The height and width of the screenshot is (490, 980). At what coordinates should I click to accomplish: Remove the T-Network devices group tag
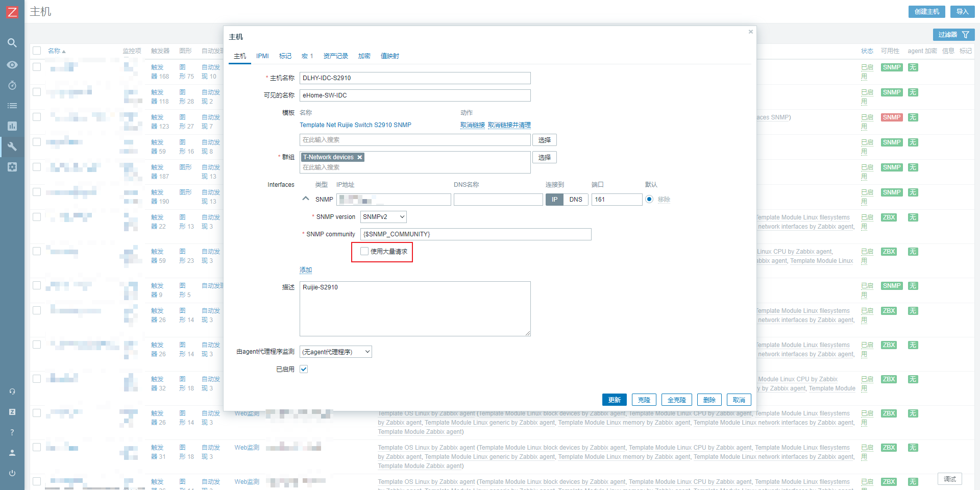tap(360, 157)
